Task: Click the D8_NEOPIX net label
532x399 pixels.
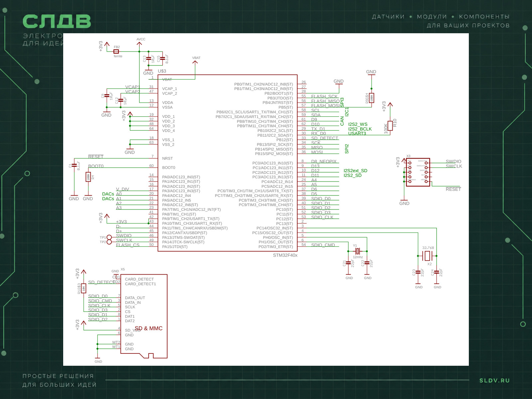Action: 324,162
